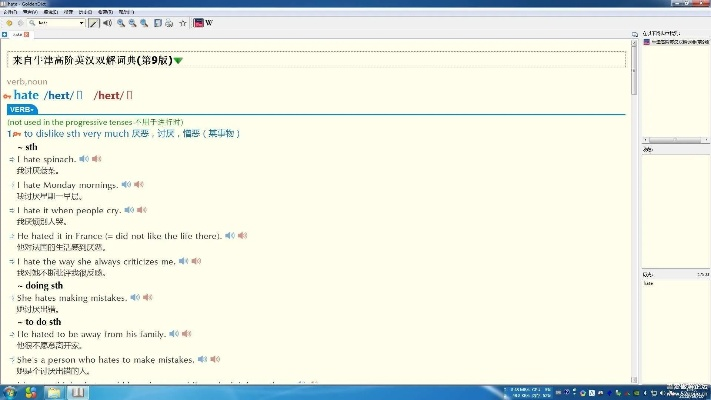Open the VERB part-of-speech dropdown
The image size is (711, 400).
click(x=22, y=109)
